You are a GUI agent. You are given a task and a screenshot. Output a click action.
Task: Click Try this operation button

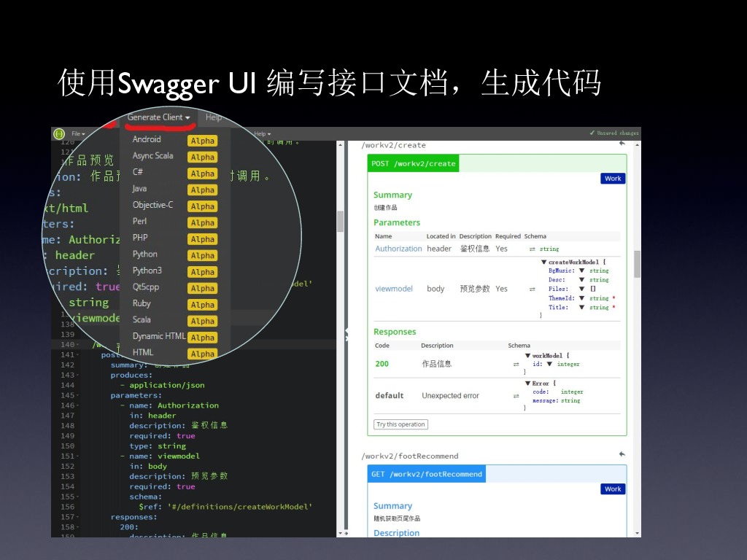click(x=400, y=424)
